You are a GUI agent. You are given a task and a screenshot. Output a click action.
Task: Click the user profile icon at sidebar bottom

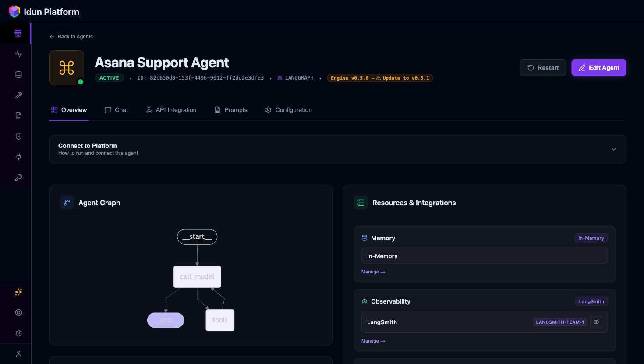pos(18,353)
